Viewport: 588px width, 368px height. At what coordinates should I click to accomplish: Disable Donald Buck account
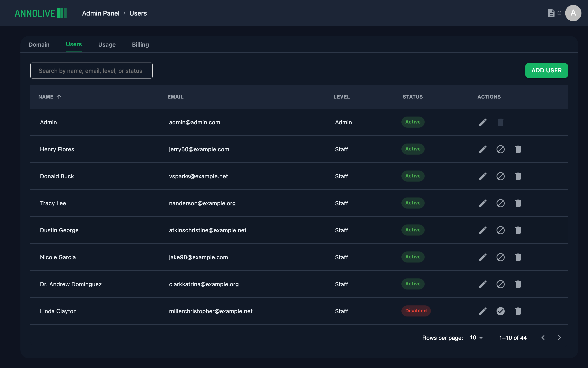(500, 176)
